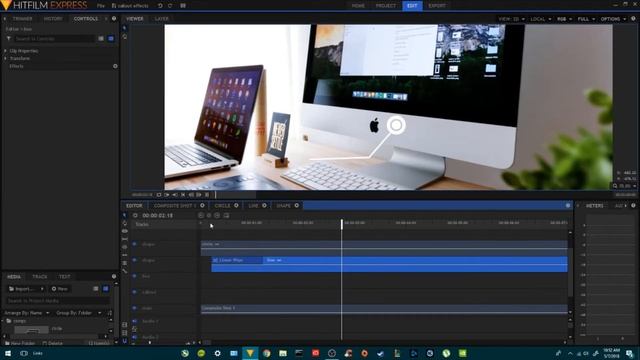Toggle the magnet snapping icon in timeline
Screen dimensions: 640x360
click(x=124, y=341)
